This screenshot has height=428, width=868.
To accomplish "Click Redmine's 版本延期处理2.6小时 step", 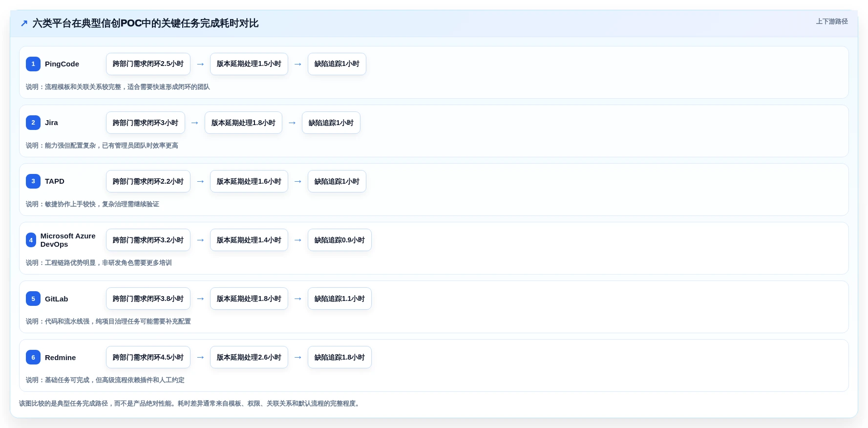I will [249, 357].
